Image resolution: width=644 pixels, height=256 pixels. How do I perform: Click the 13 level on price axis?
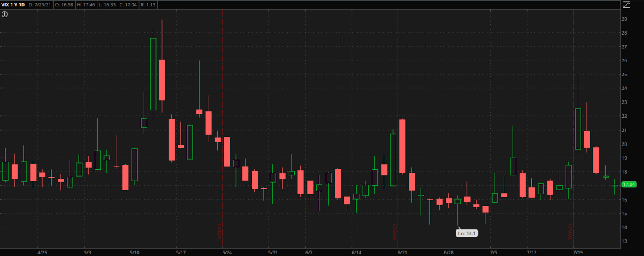(624, 241)
